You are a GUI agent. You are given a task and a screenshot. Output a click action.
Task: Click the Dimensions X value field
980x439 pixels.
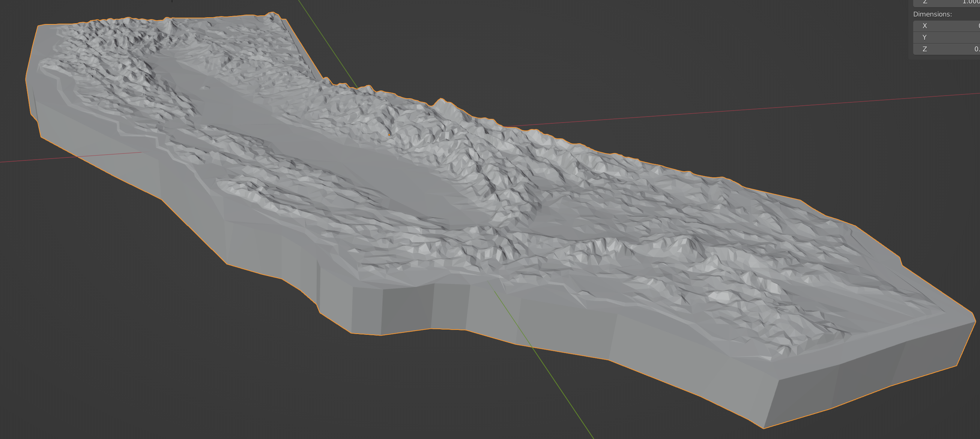tap(947, 26)
